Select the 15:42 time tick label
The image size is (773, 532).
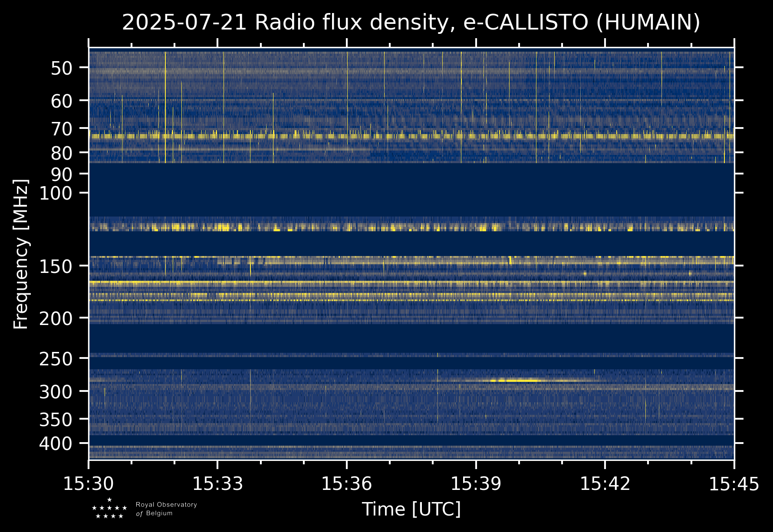pos(605,484)
